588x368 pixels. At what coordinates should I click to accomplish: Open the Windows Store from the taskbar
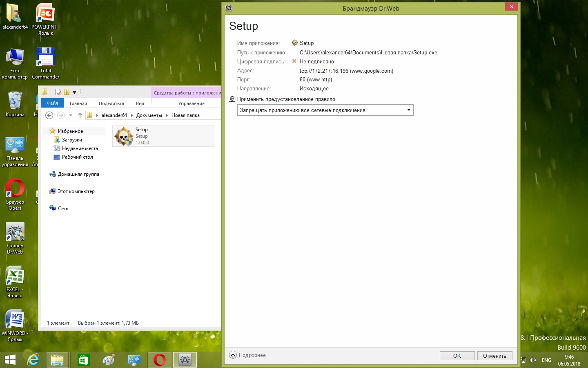point(84,360)
